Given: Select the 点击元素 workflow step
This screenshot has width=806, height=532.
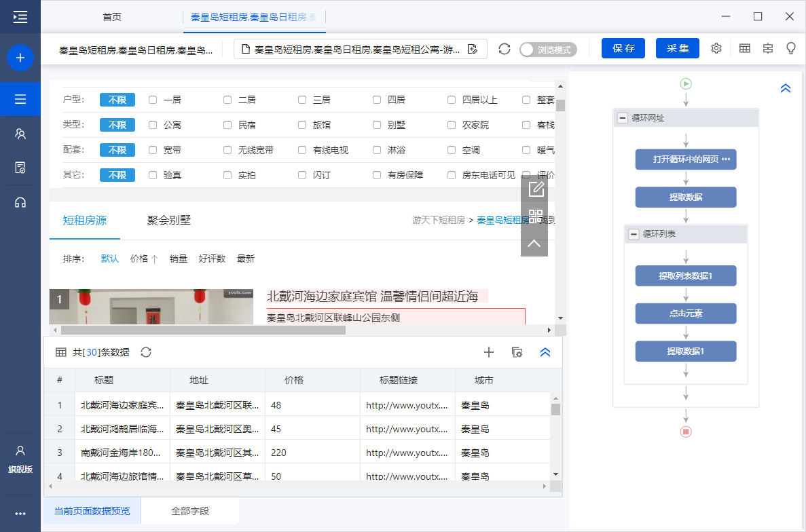Looking at the screenshot, I should [x=685, y=313].
